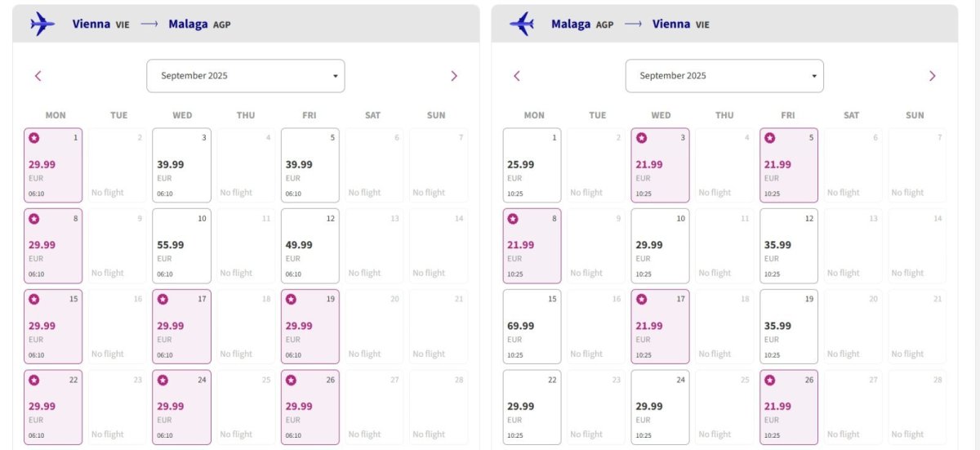980x450 pixels.
Task: Go to previous month in Malaga–Vienna calendar
Action: pos(516,76)
